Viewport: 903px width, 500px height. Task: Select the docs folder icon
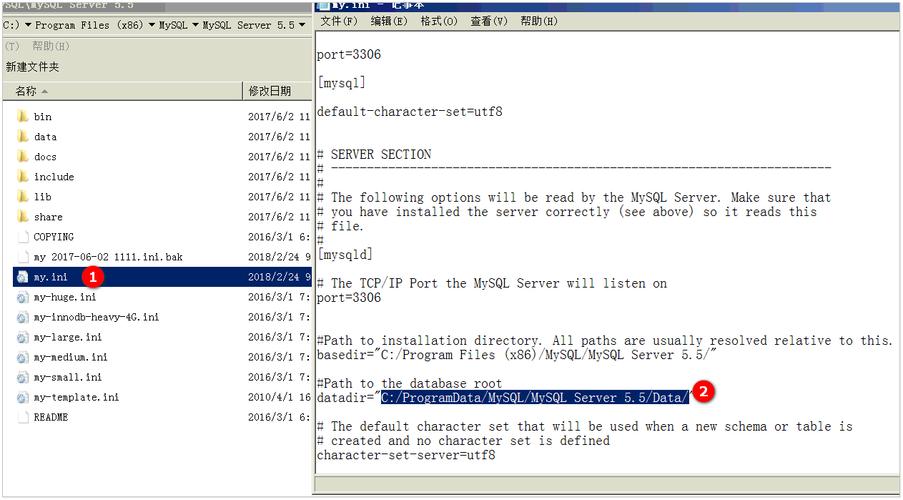pyautogui.click(x=23, y=157)
